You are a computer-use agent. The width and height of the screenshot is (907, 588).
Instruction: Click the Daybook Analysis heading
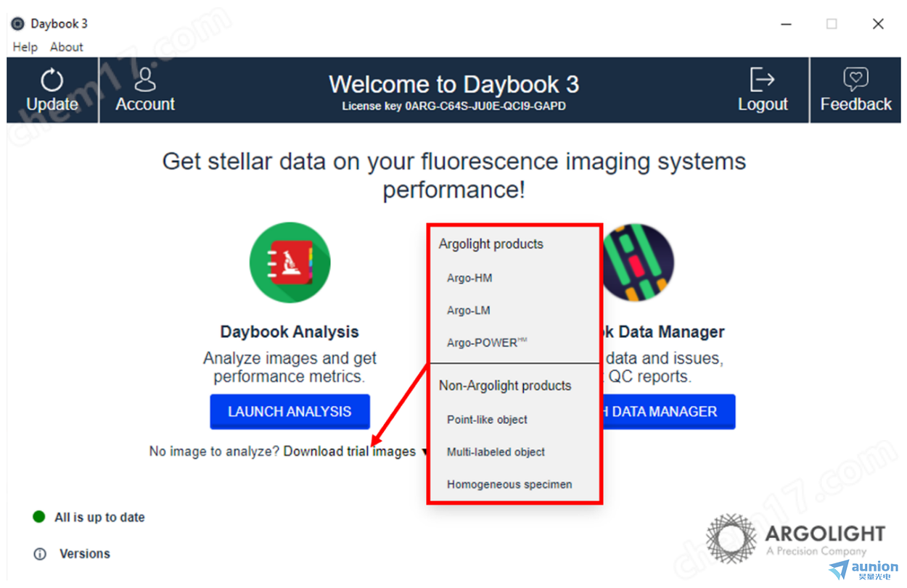click(290, 332)
